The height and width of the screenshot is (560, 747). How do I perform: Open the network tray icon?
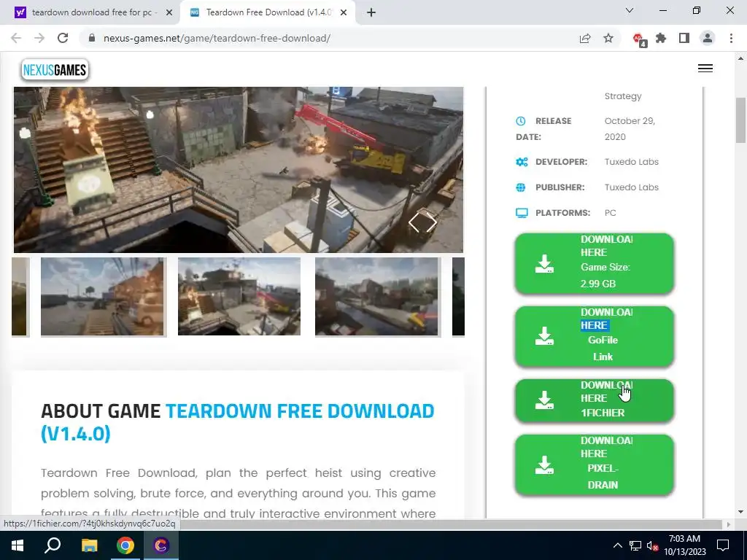[635, 545]
